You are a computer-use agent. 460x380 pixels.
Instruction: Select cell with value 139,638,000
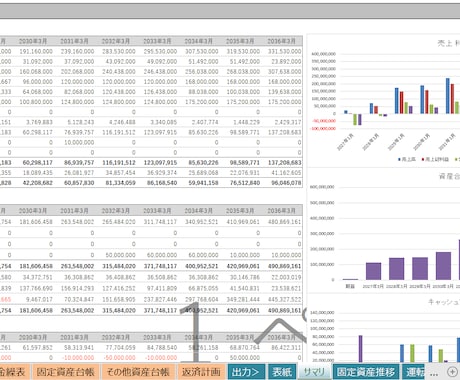[x=284, y=92]
